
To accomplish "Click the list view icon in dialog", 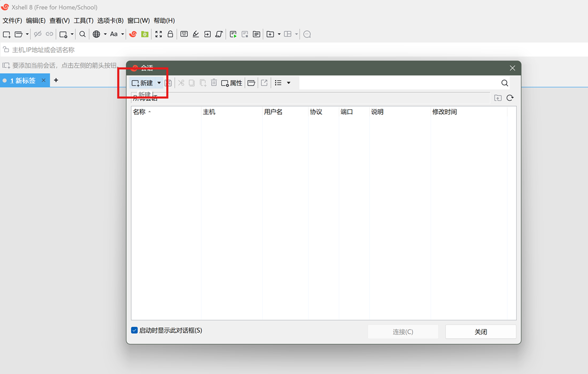I will point(278,83).
